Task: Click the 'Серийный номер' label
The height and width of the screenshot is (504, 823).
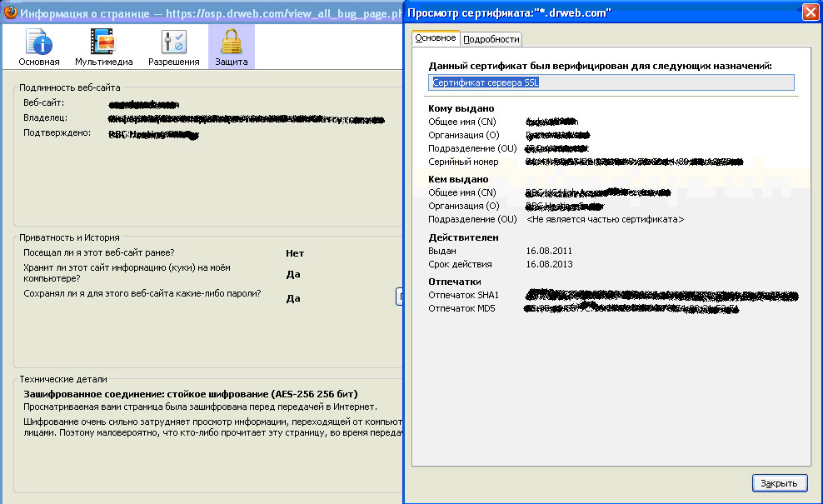Action: pos(463,162)
